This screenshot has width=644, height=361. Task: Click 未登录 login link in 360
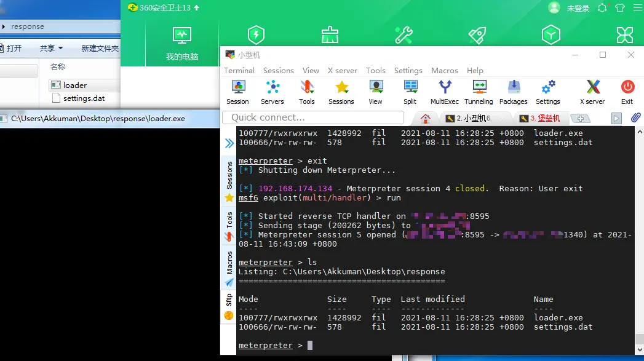coord(578,8)
